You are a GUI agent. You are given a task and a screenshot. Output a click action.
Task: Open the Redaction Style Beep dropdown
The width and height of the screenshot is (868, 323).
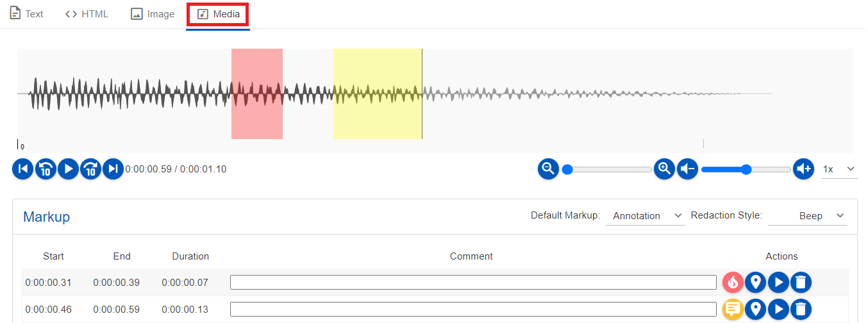pos(808,216)
